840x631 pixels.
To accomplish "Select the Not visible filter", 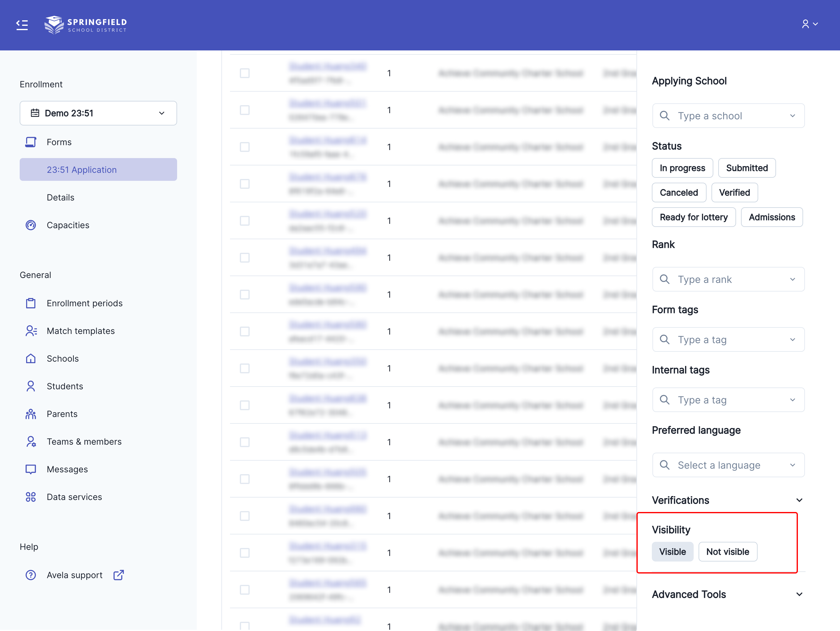I will click(727, 551).
